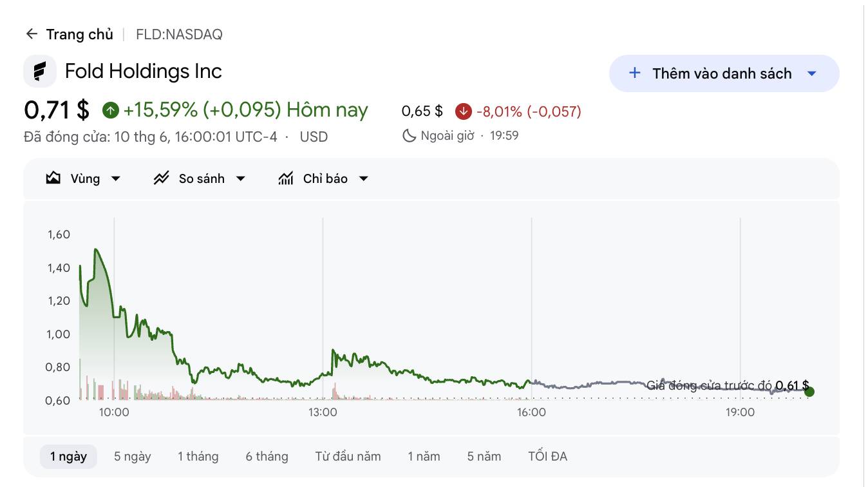Viewport: 868px width, 487px height.
Task: Switch to the 6 tháng range tab
Action: point(267,456)
